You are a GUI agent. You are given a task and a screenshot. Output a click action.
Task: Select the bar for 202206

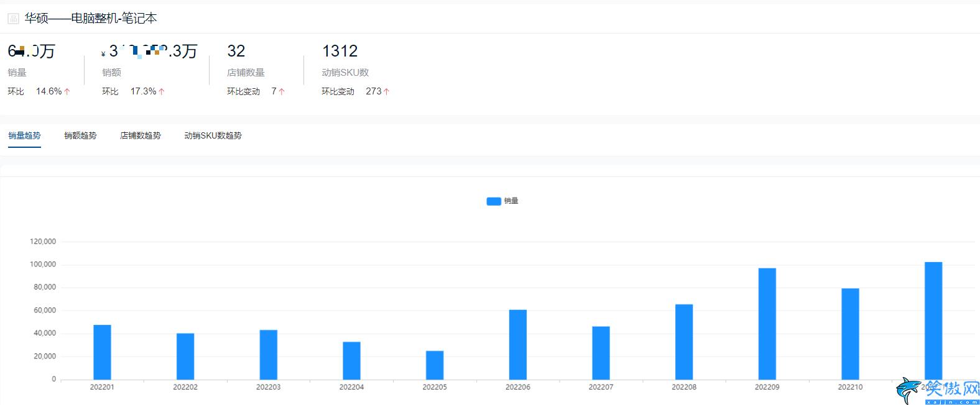[x=518, y=345]
